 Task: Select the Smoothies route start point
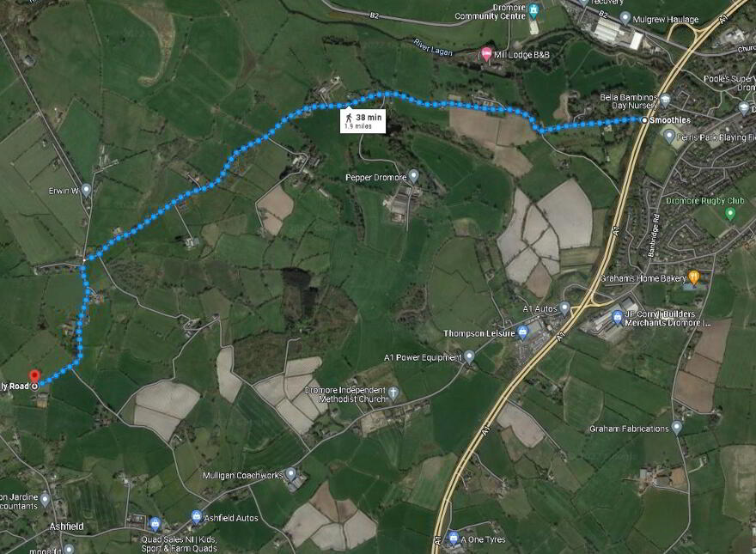(x=644, y=120)
